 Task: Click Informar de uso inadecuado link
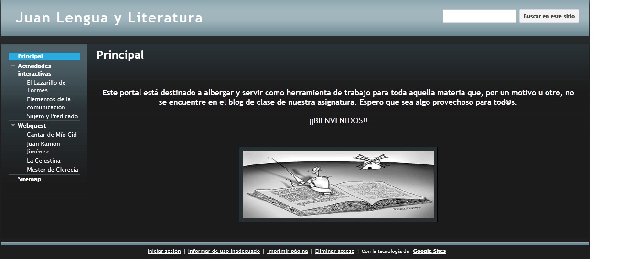click(224, 251)
